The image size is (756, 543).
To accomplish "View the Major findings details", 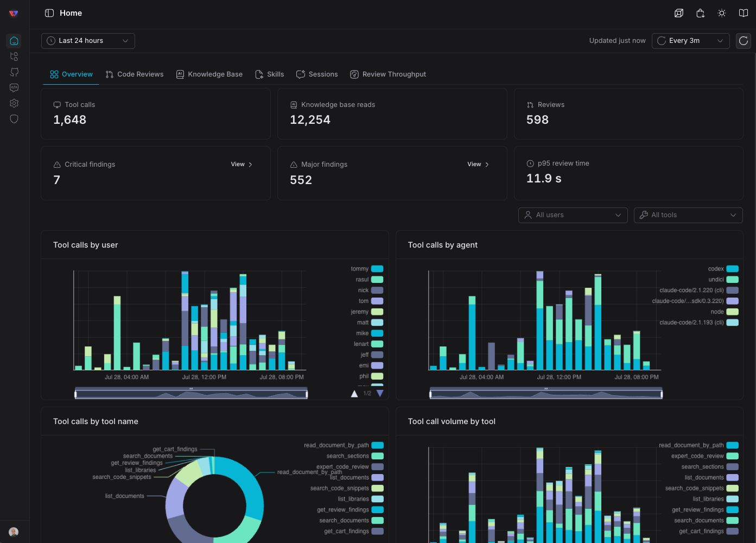I will point(478,165).
